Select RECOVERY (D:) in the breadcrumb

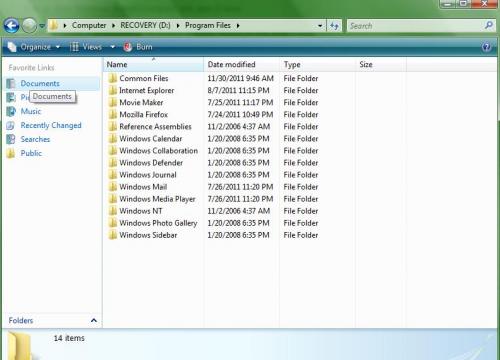tap(145, 25)
